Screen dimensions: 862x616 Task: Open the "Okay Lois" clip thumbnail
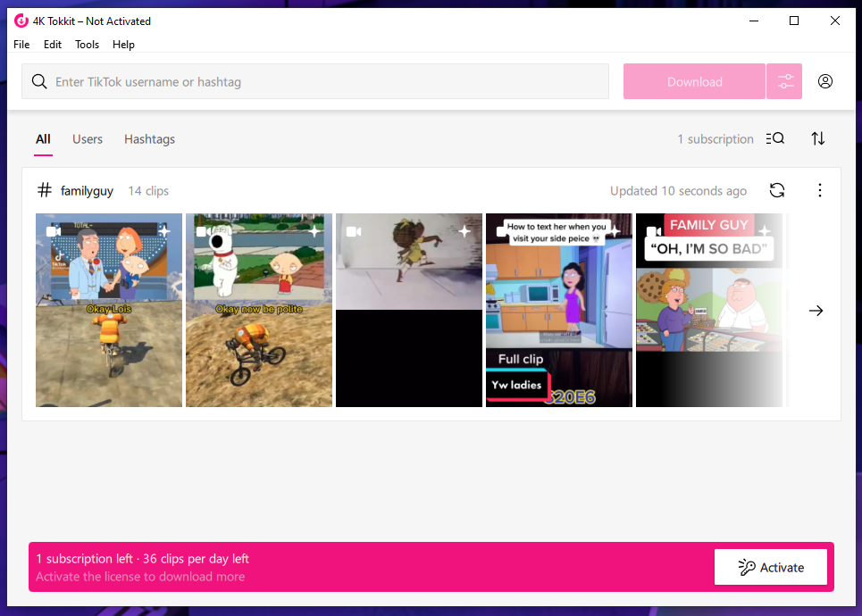click(x=109, y=310)
